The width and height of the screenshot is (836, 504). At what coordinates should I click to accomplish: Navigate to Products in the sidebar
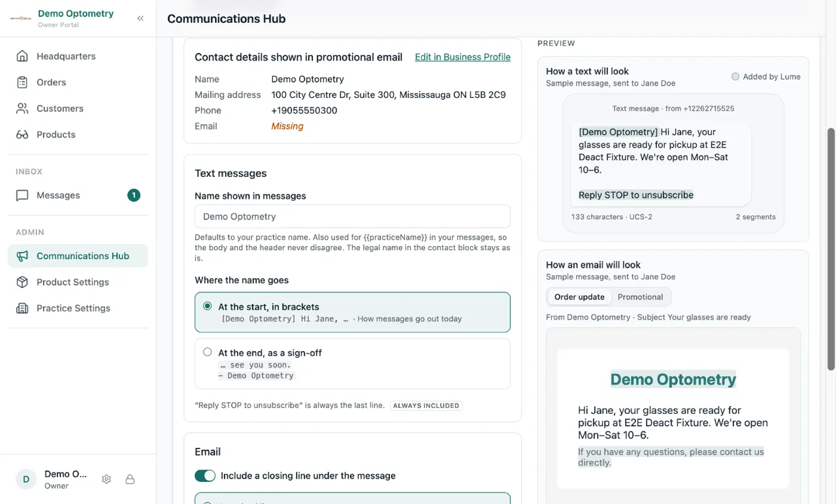coord(78,134)
